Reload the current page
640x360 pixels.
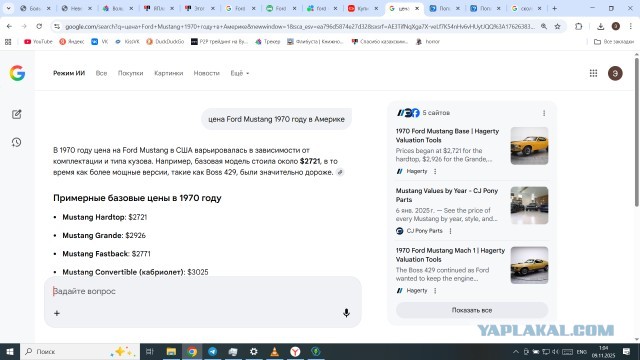tap(39, 27)
